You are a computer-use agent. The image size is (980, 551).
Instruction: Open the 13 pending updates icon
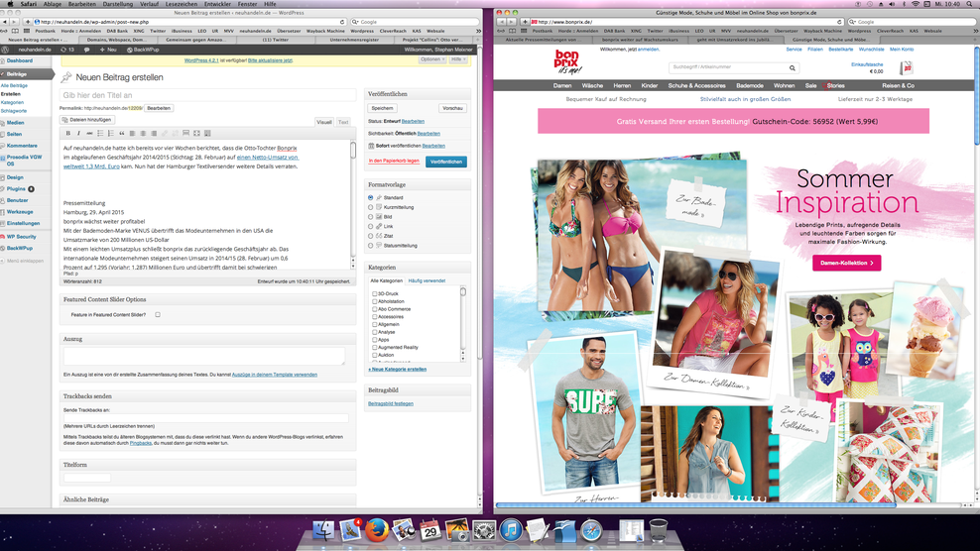(x=66, y=50)
